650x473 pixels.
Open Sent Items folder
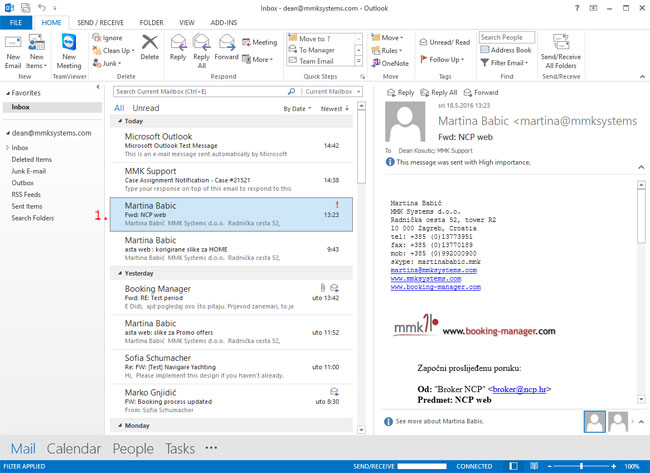tap(27, 206)
